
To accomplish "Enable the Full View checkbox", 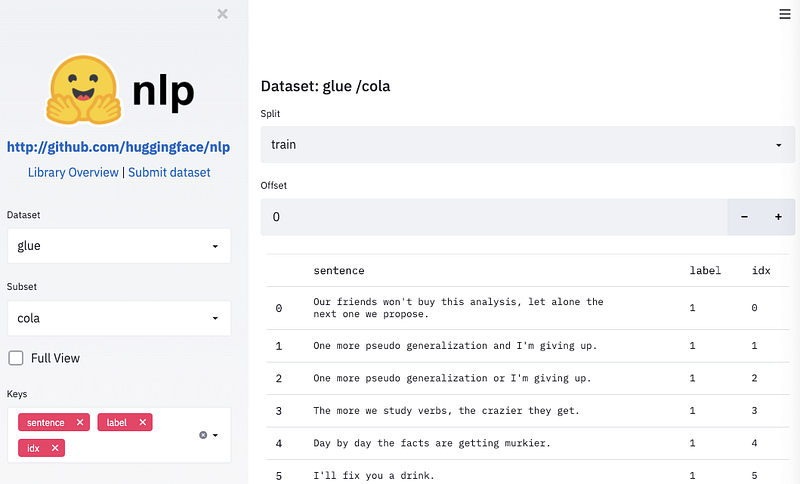I will (x=16, y=358).
